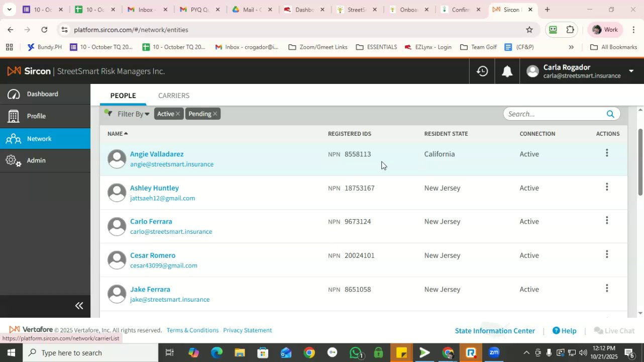Click the Sircon logo
Viewport: 644px width, 362px height.
[29, 71]
